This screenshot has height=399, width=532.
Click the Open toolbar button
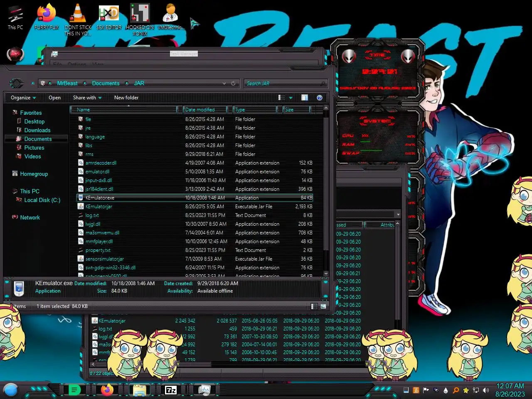pos(54,98)
